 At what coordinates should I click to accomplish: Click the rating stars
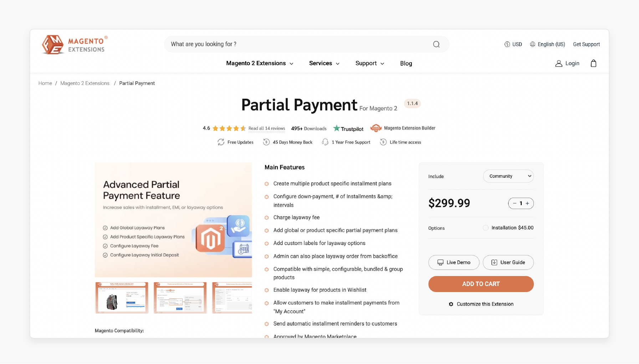(229, 128)
